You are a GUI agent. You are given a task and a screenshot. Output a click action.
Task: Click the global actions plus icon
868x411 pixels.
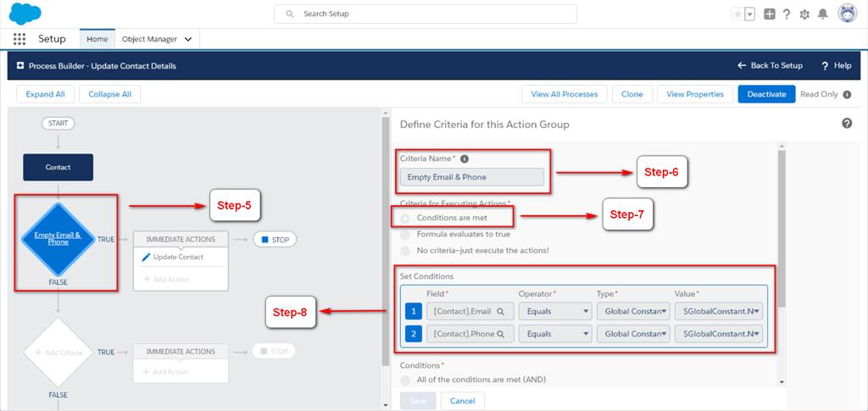769,14
